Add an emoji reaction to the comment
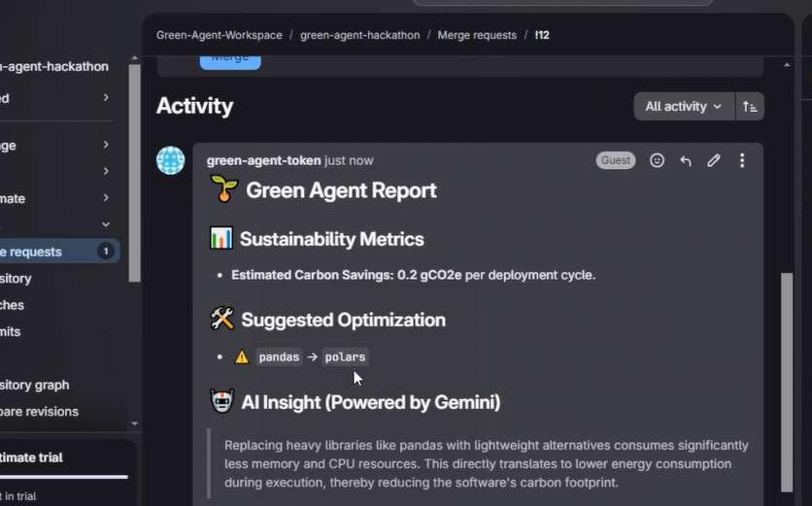This screenshot has height=506, width=812. click(658, 160)
